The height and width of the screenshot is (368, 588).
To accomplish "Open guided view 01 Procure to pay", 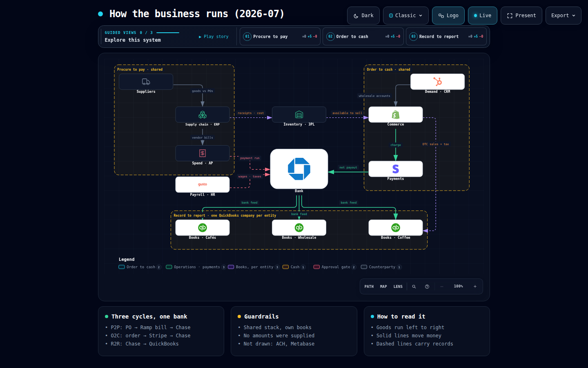I will coord(281,36).
